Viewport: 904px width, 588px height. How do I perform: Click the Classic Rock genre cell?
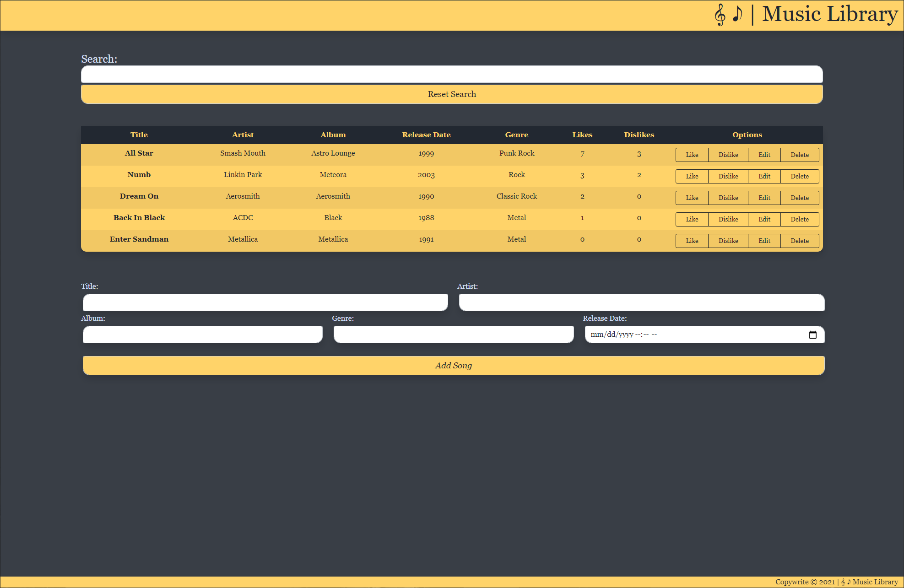(x=517, y=196)
